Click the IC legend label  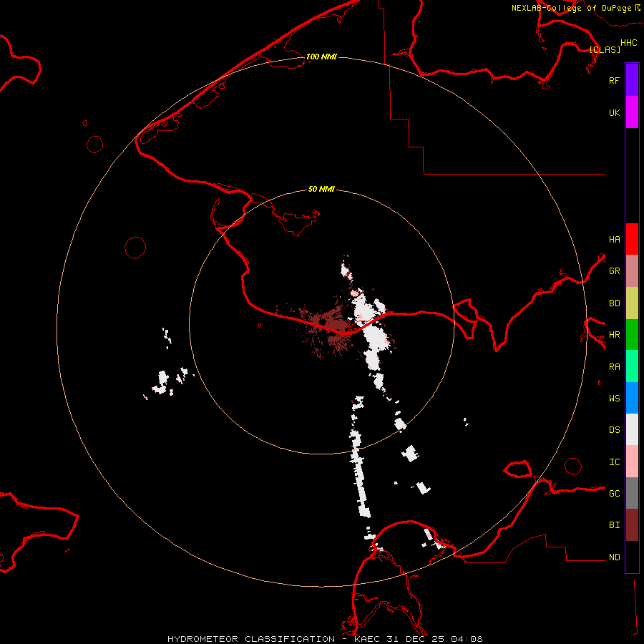click(x=614, y=462)
